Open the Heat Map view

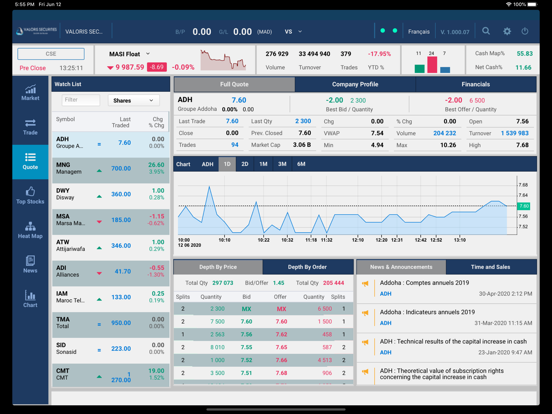tap(30, 230)
